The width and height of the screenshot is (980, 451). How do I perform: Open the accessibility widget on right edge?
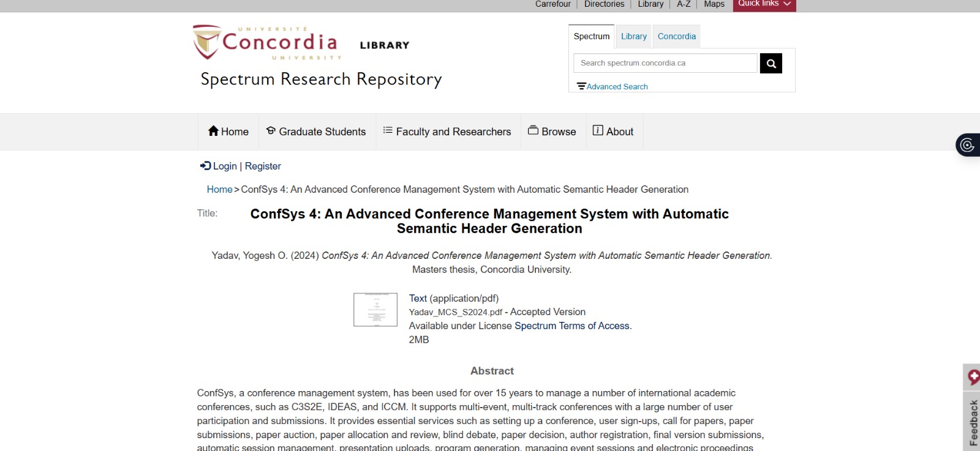tap(968, 145)
